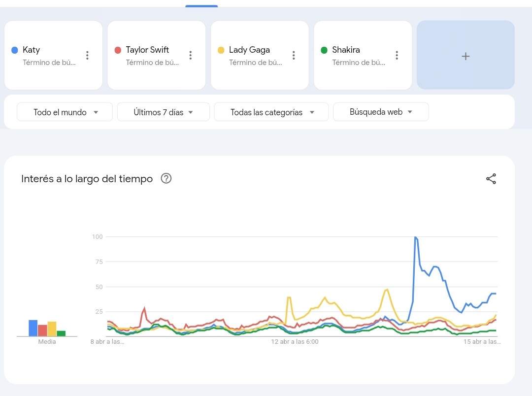Share the interest over time chart
This screenshot has height=396, width=532.
coord(491,179)
